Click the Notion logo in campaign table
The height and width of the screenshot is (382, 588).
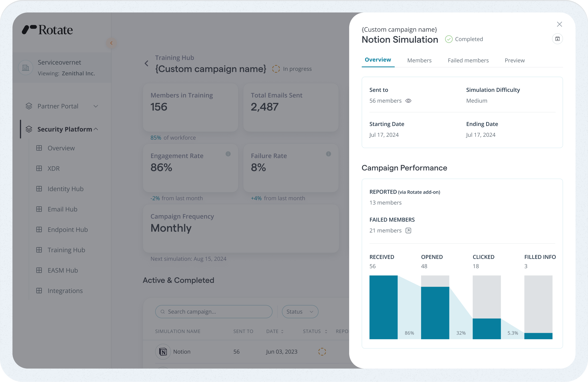coord(163,352)
